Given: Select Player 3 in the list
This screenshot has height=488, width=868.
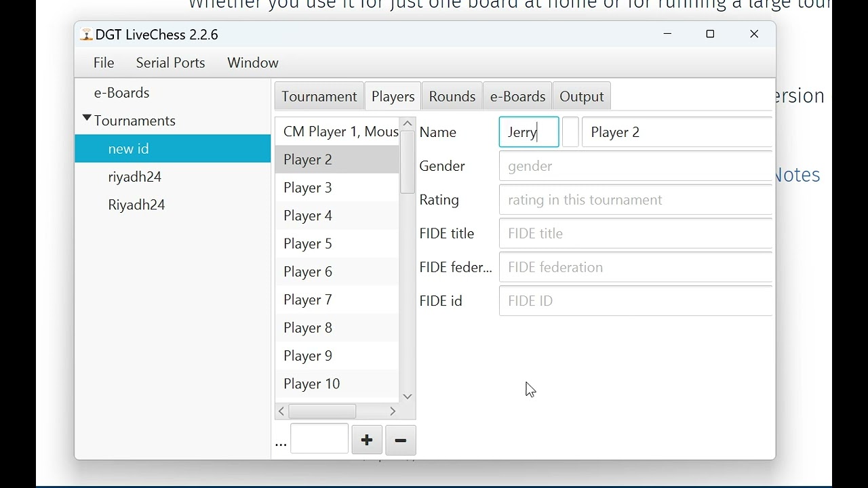Looking at the screenshot, I should (337, 188).
